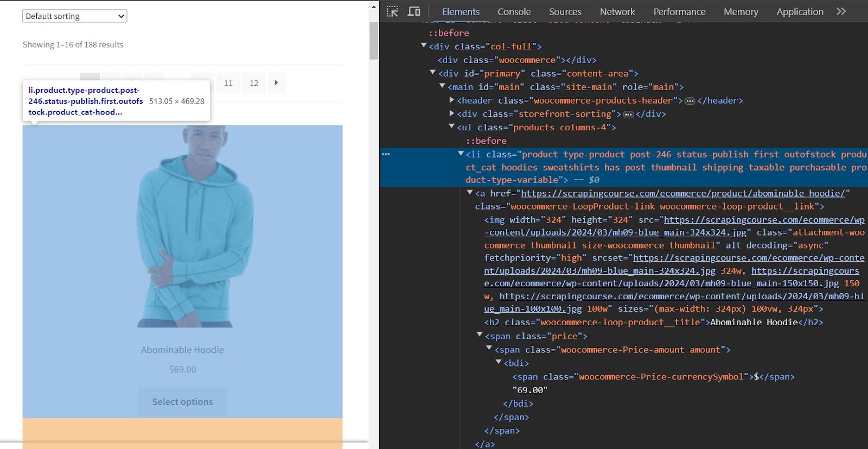Screen dimensions: 868x449
Task: Open the Default sorting dropdown
Action: click(75, 16)
